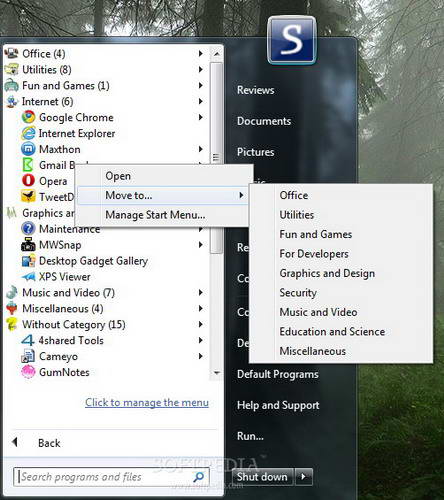Click the Without Category icon
The width and height of the screenshot is (444, 500).
[x=12, y=325]
